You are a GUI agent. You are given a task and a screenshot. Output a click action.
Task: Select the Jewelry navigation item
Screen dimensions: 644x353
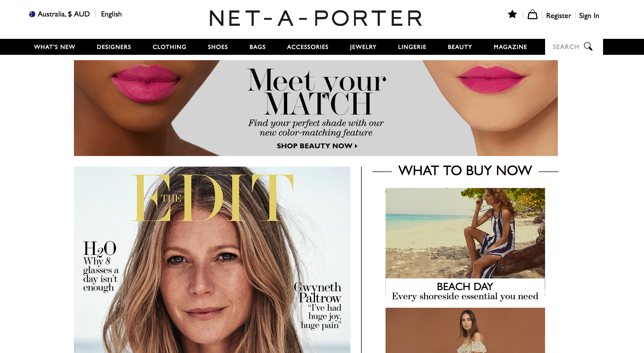[363, 47]
